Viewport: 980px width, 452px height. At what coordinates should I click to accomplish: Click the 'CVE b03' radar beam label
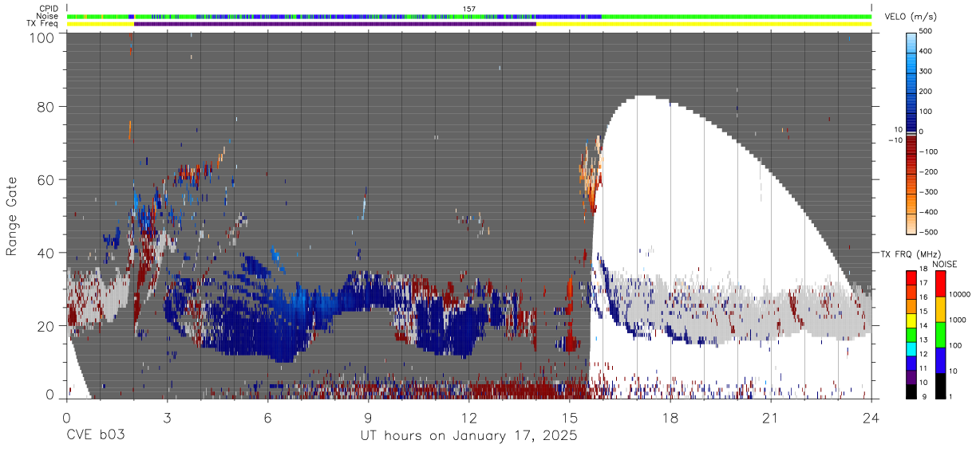(x=94, y=436)
